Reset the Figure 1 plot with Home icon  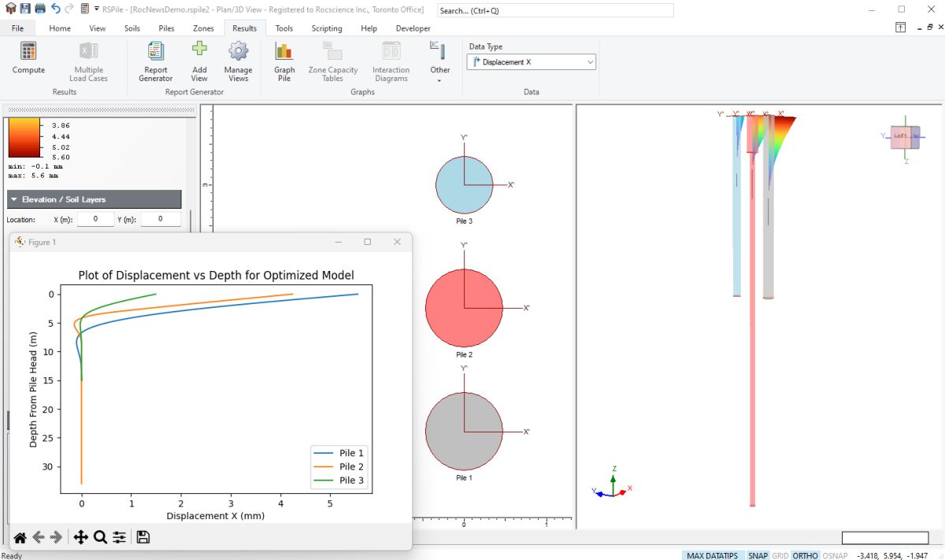pos(20,537)
